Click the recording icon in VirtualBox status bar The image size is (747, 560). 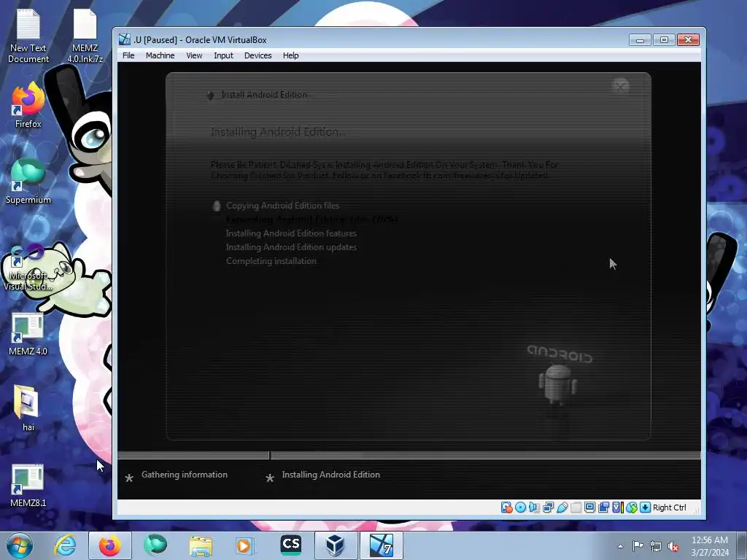603,507
